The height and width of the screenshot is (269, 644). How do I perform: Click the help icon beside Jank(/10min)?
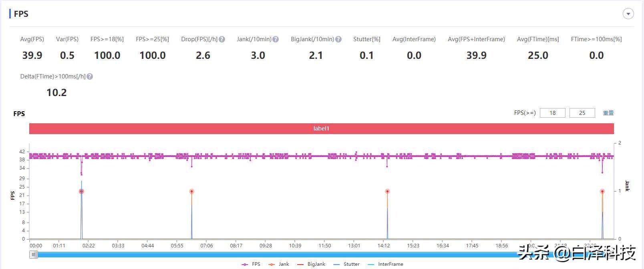click(276, 39)
